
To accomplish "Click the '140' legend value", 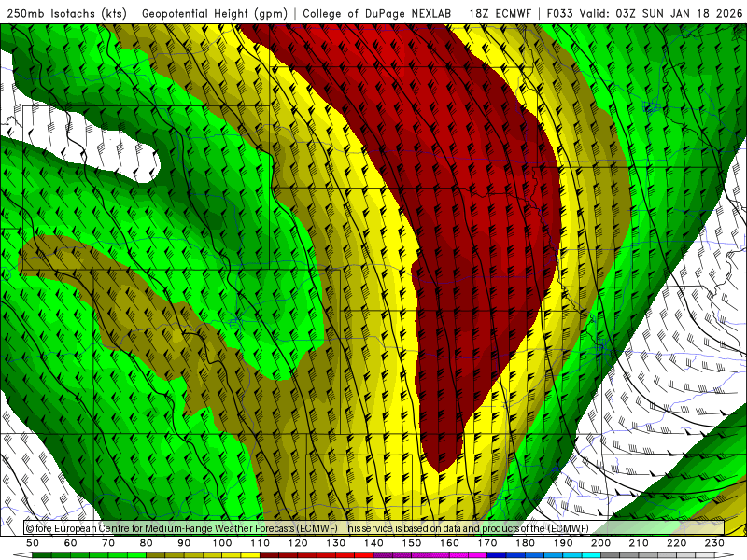I will point(374,543).
